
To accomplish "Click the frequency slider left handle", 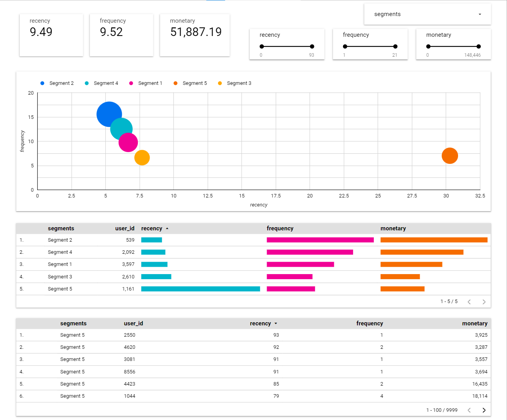I will (x=345, y=47).
